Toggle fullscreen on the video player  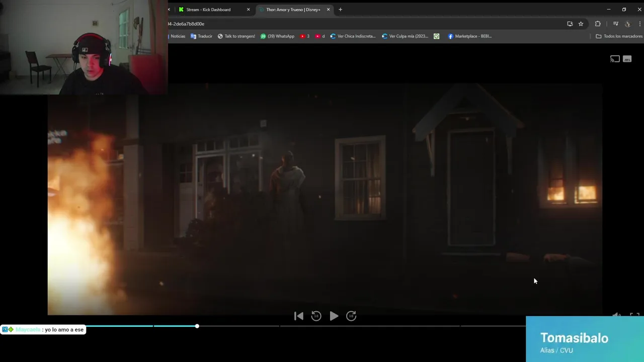634,315
